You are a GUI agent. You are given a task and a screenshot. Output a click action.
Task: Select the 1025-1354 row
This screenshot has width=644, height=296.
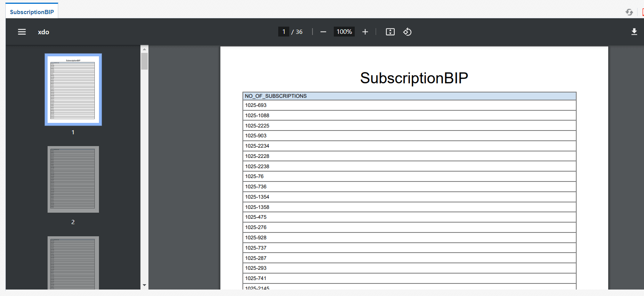tap(410, 197)
